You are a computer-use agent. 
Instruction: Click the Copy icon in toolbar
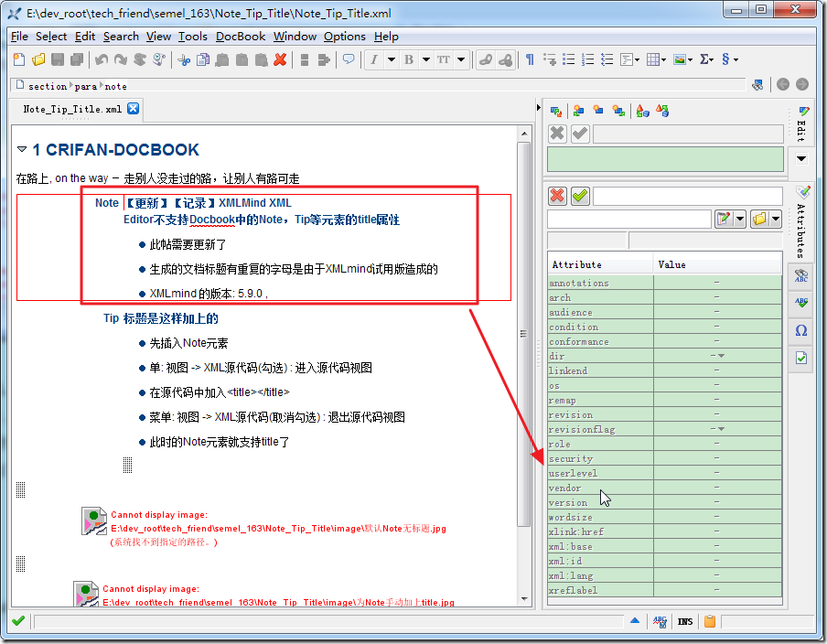pos(203,59)
